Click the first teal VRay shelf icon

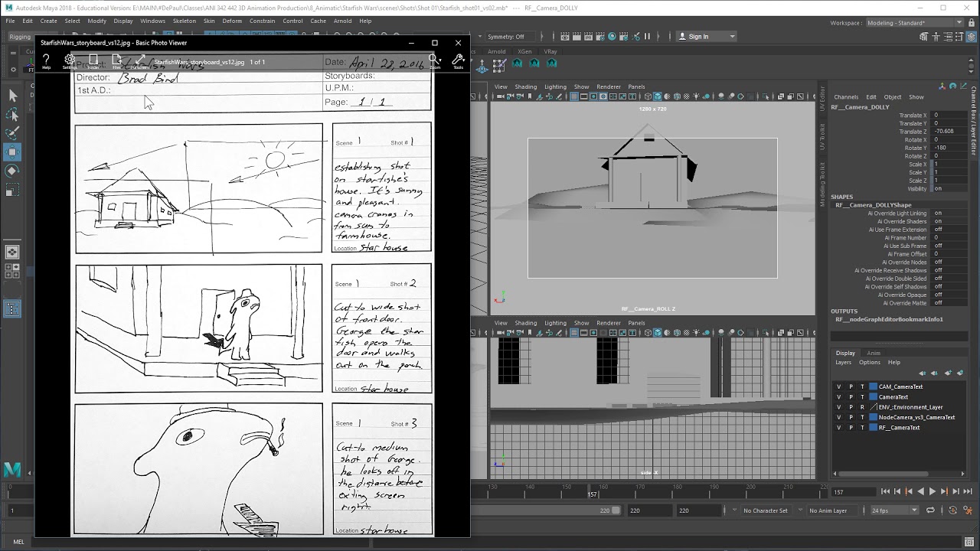518,64
